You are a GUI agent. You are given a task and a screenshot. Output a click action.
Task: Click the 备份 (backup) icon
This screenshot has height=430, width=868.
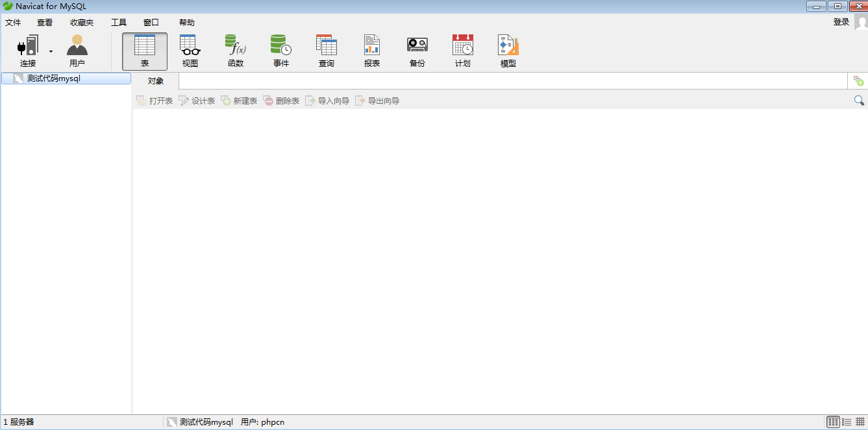417,50
